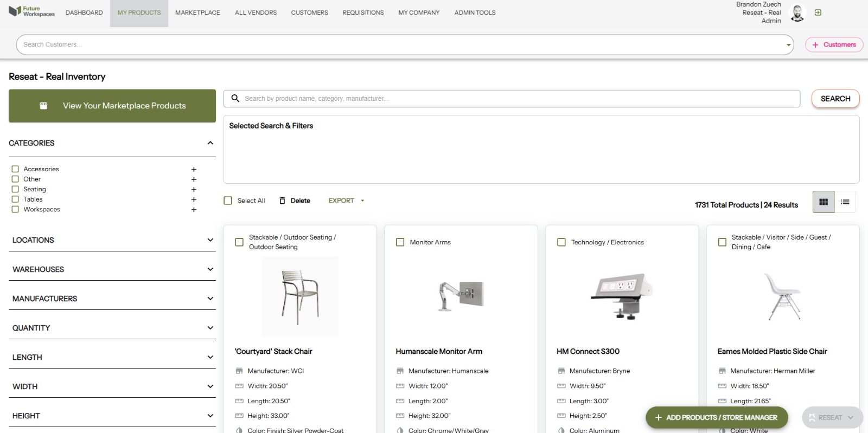Image resolution: width=868 pixels, height=433 pixels.
Task: Collapse the Categories filter section
Action: click(210, 143)
